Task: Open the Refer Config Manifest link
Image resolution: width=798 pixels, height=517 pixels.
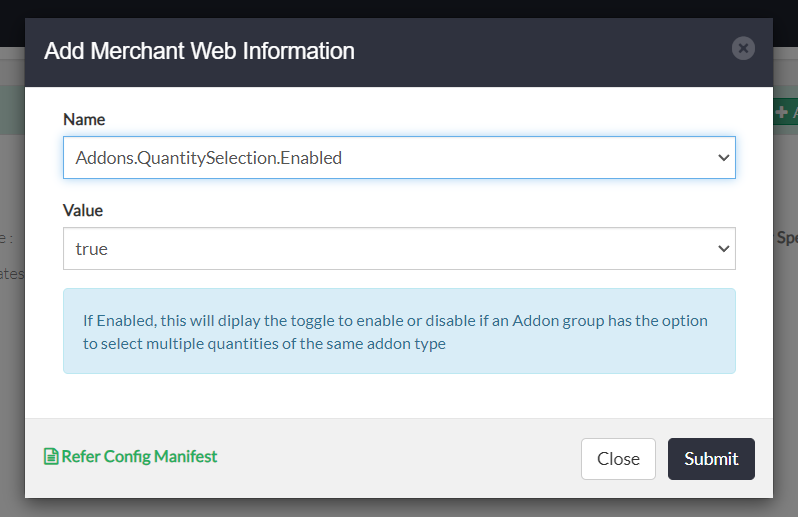Action: click(139, 456)
